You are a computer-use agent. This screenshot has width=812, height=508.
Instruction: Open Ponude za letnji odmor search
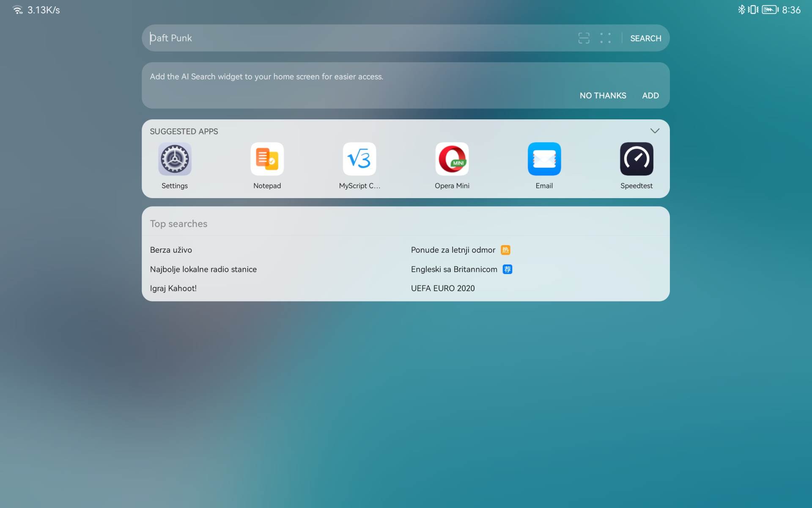coord(453,250)
